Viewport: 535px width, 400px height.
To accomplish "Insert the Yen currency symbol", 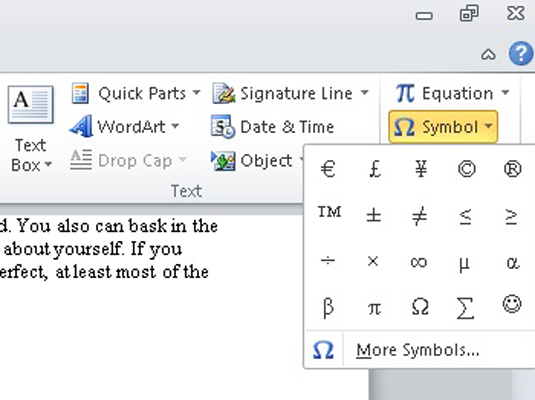I will 421,169.
